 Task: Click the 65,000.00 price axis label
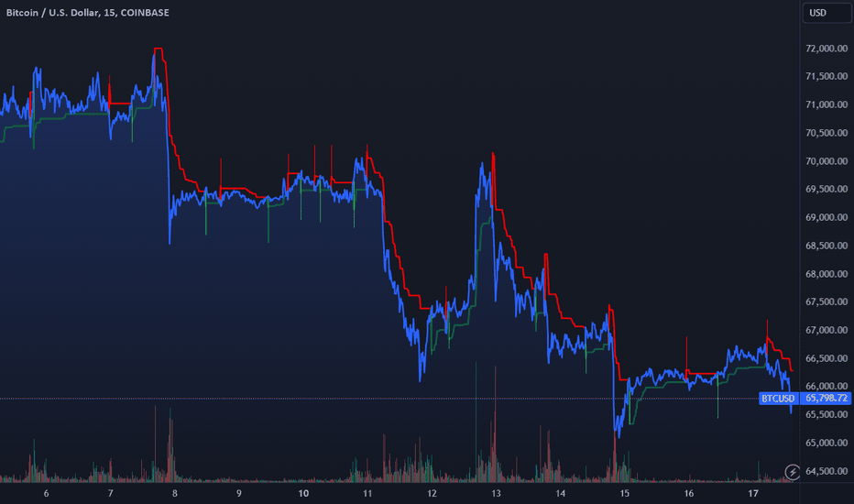point(827,443)
